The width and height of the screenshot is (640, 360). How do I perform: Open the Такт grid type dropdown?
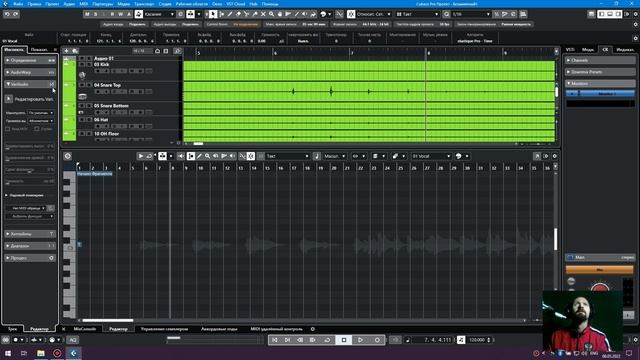point(417,14)
